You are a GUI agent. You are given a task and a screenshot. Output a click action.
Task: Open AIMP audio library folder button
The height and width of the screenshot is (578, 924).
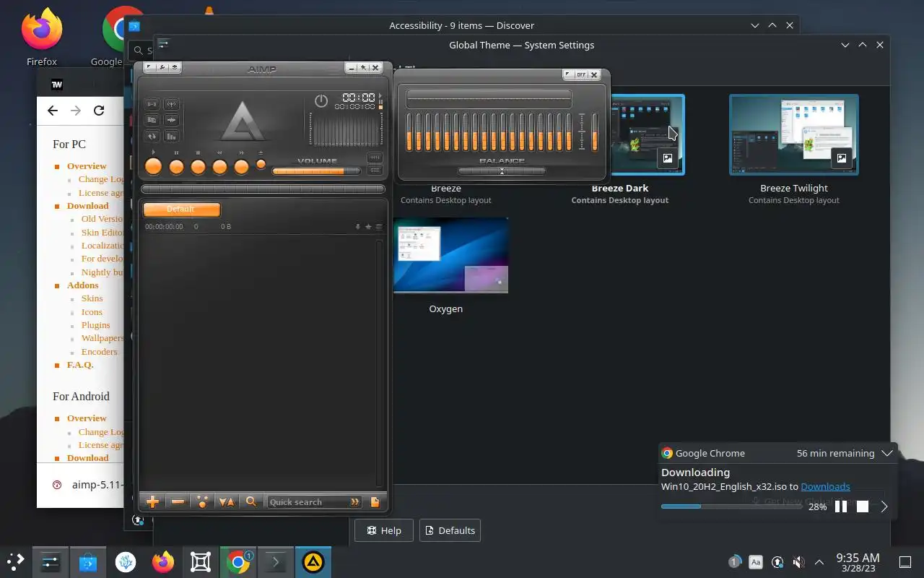point(152,120)
